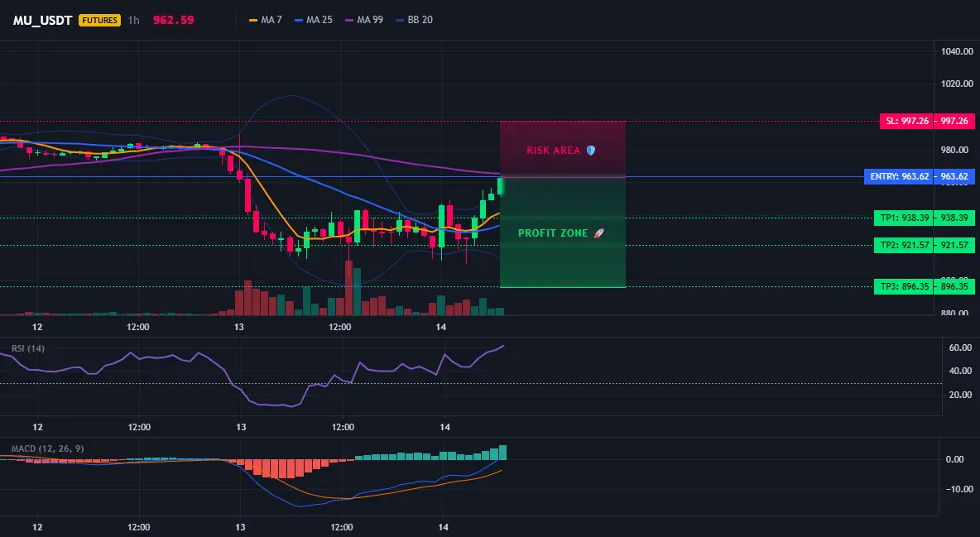Click the current price 962.59
The height and width of the screenshot is (537, 980).
point(174,20)
